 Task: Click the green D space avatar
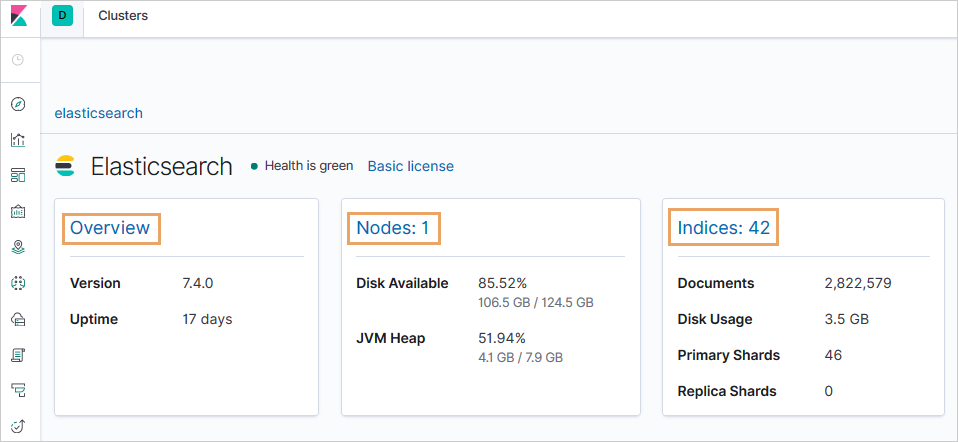tap(63, 16)
